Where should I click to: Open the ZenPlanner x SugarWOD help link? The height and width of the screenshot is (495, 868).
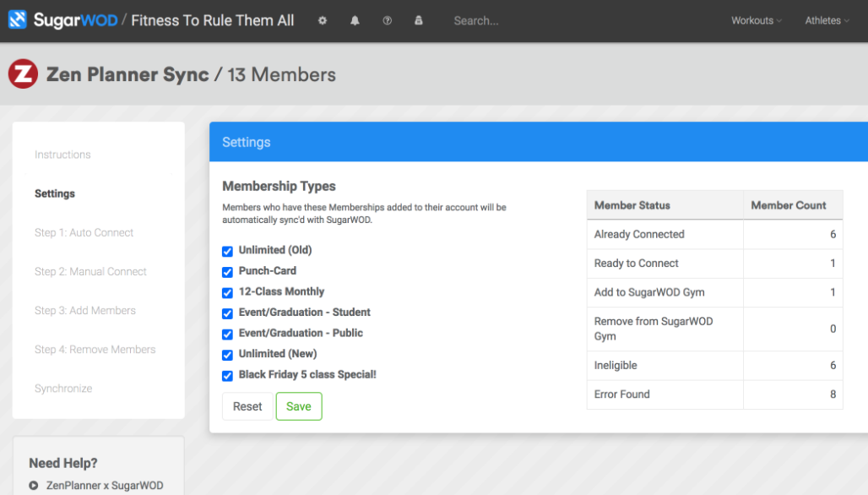tap(105, 485)
